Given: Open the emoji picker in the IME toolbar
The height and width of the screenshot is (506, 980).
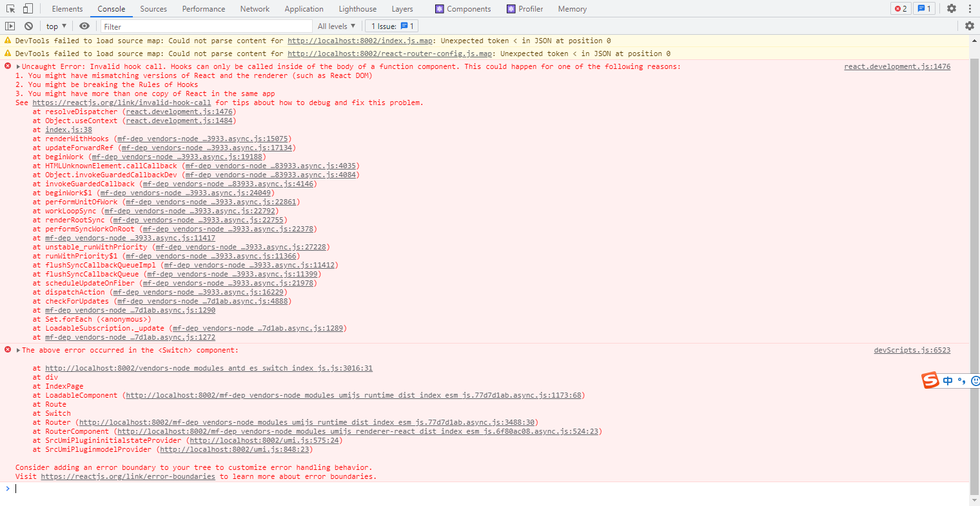Looking at the screenshot, I should [974, 381].
